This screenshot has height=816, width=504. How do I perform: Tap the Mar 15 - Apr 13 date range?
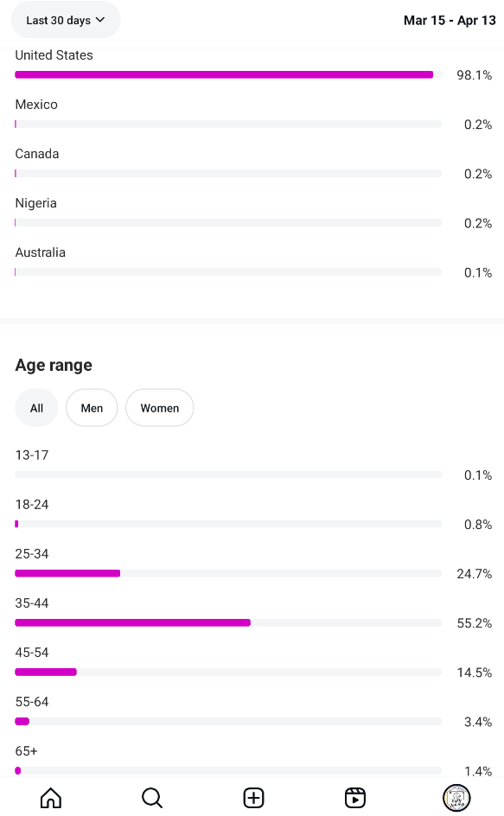(x=450, y=20)
